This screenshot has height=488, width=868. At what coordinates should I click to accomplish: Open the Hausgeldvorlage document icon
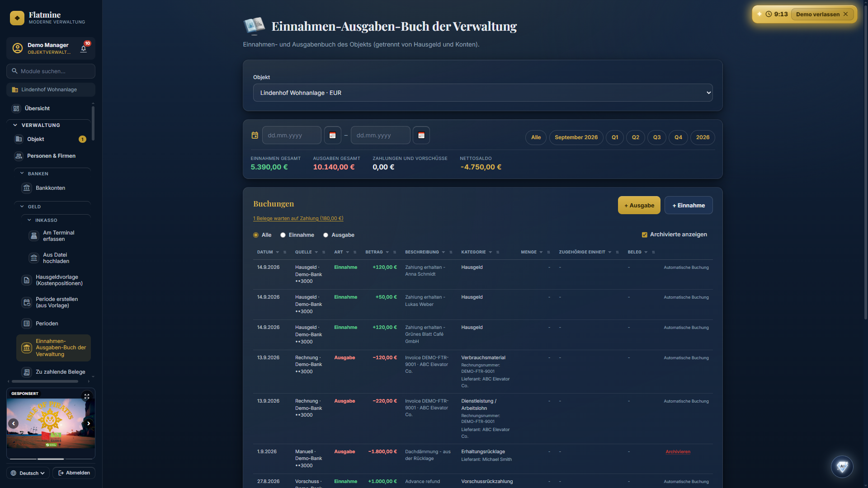(x=27, y=280)
